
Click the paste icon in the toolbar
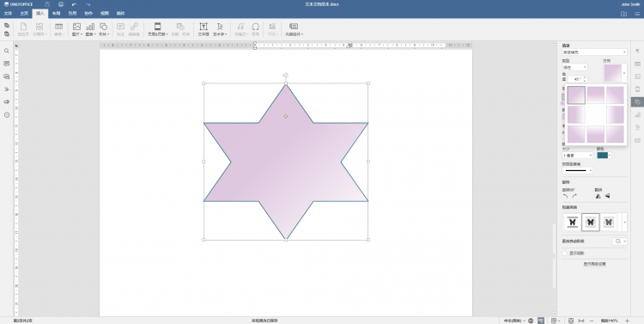tap(7, 34)
